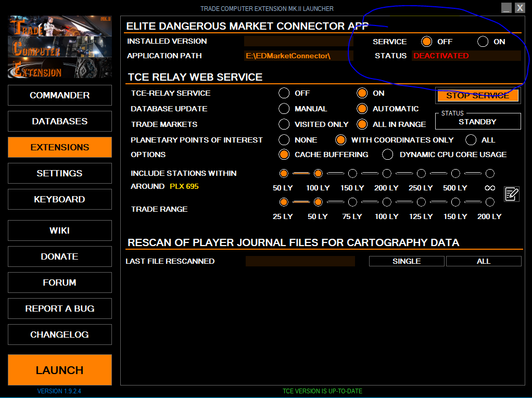Set trade range to 75 LY

pos(352,202)
